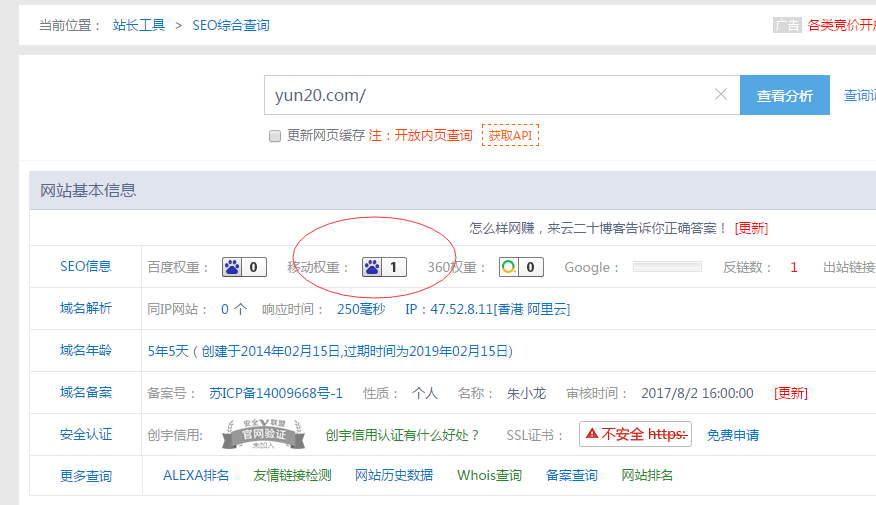The image size is (876, 505).
Task: Click the red 各类竞价开 ad link
Action: coord(841,25)
